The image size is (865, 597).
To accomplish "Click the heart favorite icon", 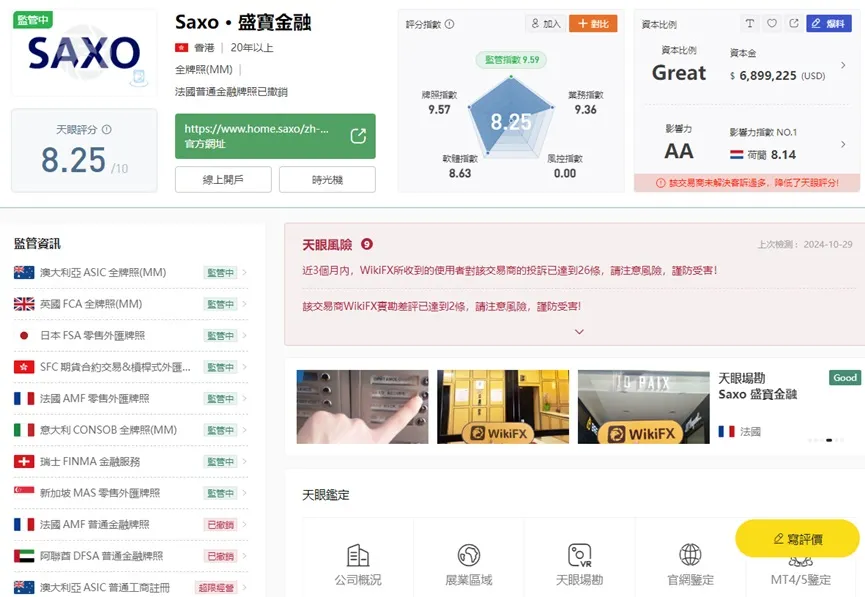I will coord(772,23).
